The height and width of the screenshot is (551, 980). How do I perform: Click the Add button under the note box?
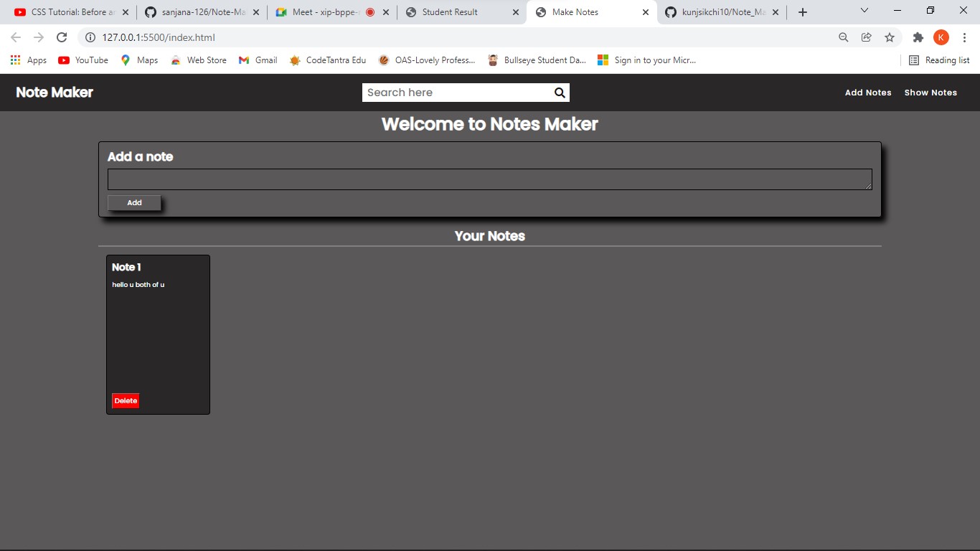pos(134,203)
